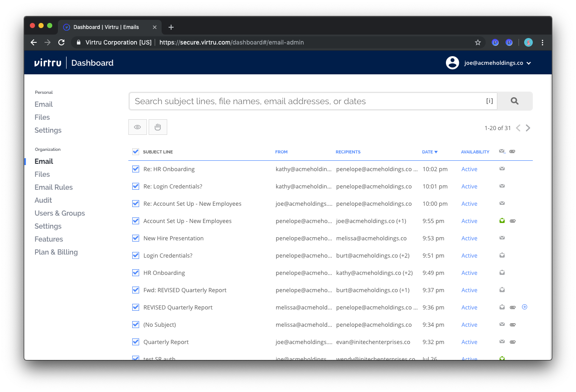Click the eye icon button above the list

coord(137,127)
